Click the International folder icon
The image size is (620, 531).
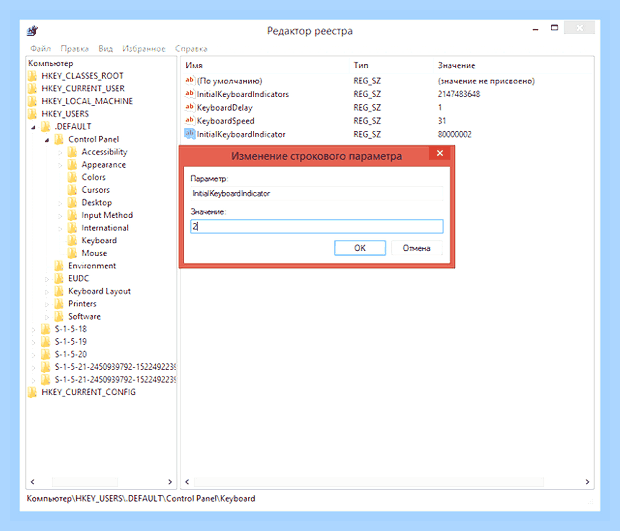(72, 228)
